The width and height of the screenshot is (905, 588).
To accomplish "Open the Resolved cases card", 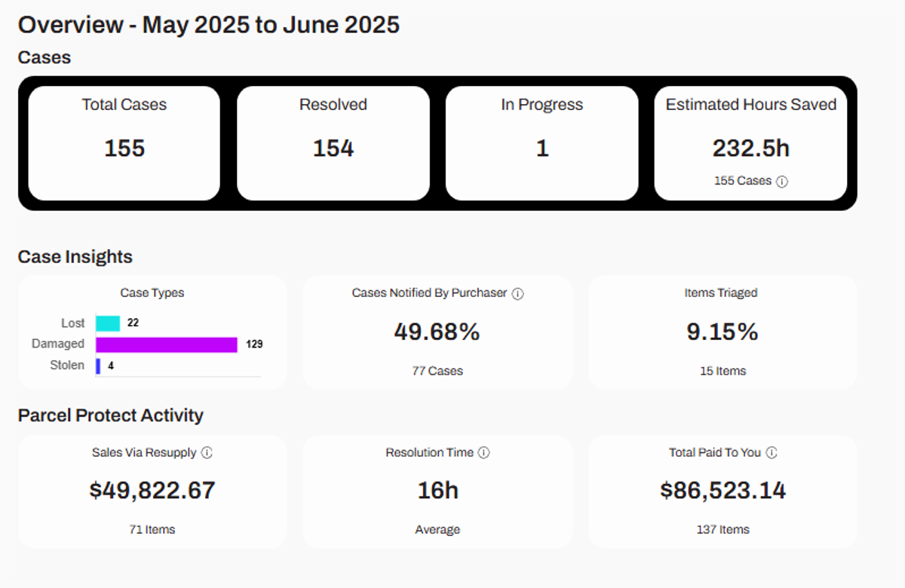I will point(333,143).
